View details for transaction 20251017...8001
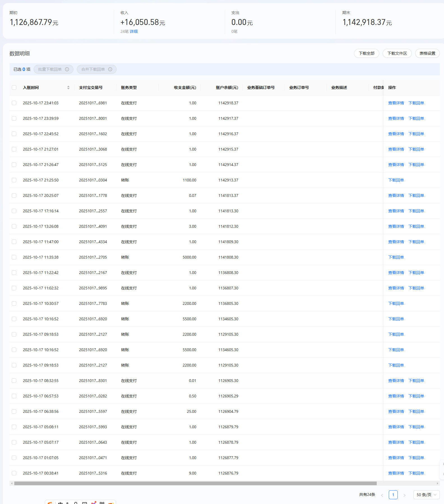This screenshot has width=444, height=504. (396, 118)
